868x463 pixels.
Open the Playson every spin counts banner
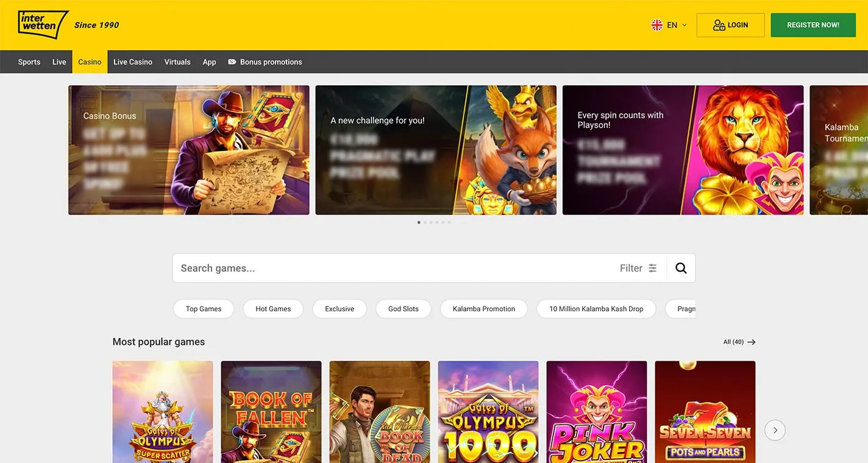683,150
